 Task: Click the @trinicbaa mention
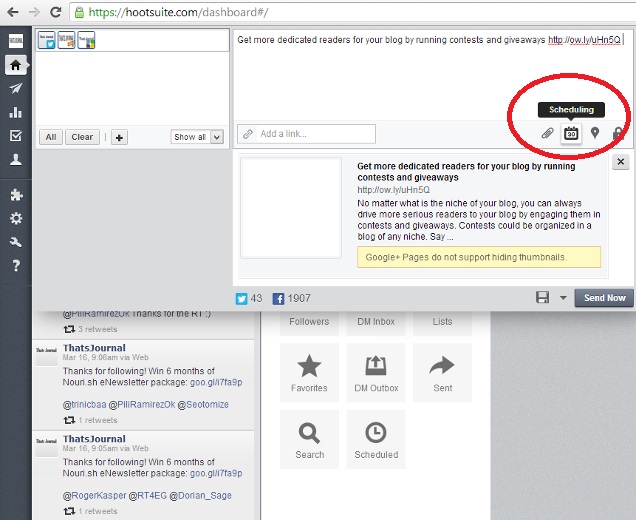pyautogui.click(x=84, y=405)
